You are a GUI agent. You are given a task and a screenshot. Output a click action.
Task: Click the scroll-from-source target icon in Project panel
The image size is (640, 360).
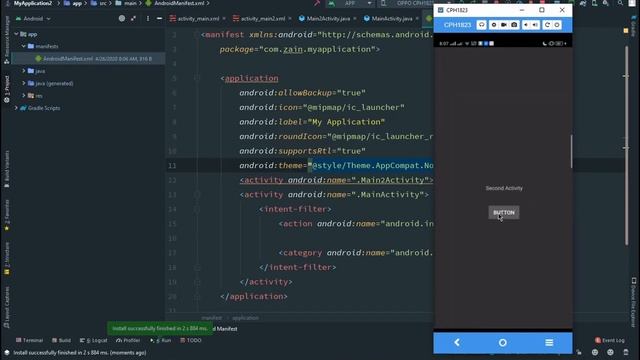pos(122,18)
